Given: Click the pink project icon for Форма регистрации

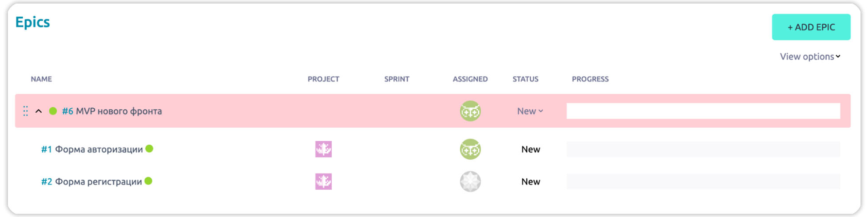Looking at the screenshot, I should coord(323,181).
